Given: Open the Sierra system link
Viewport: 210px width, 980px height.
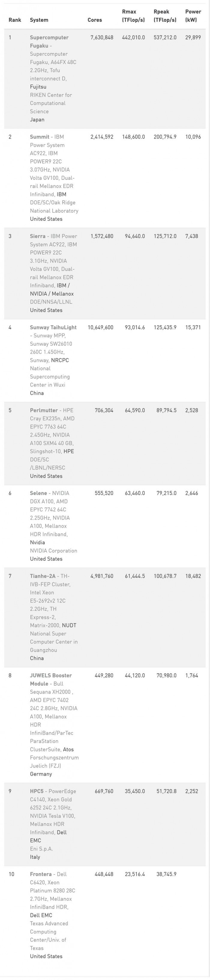Looking at the screenshot, I should (x=37, y=236).
